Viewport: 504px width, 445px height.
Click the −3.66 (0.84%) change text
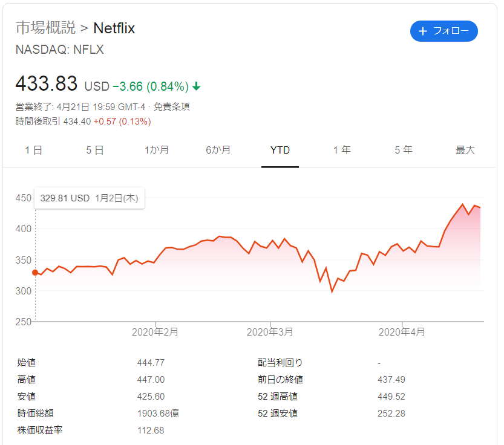point(151,86)
